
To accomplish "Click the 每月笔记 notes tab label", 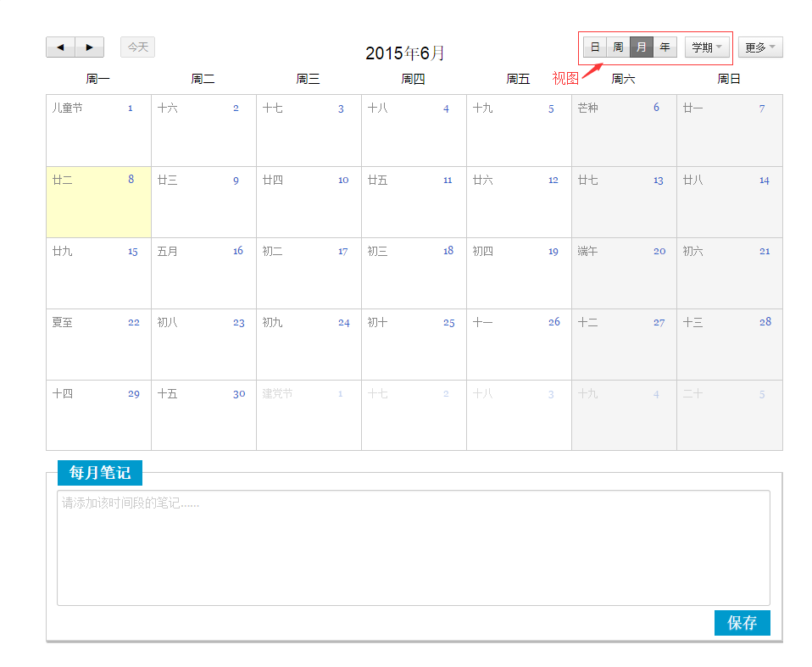I will pos(100,473).
